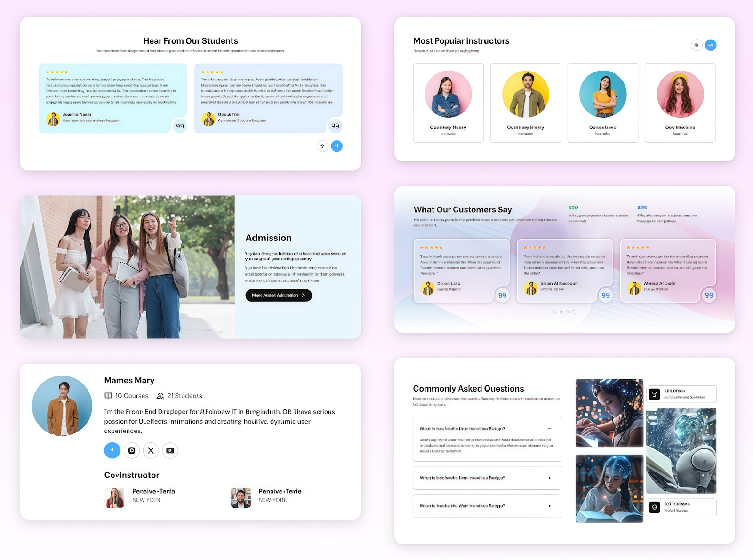The width and height of the screenshot is (753, 560).
Task: Open the instructor card with teal background
Action: [602, 103]
